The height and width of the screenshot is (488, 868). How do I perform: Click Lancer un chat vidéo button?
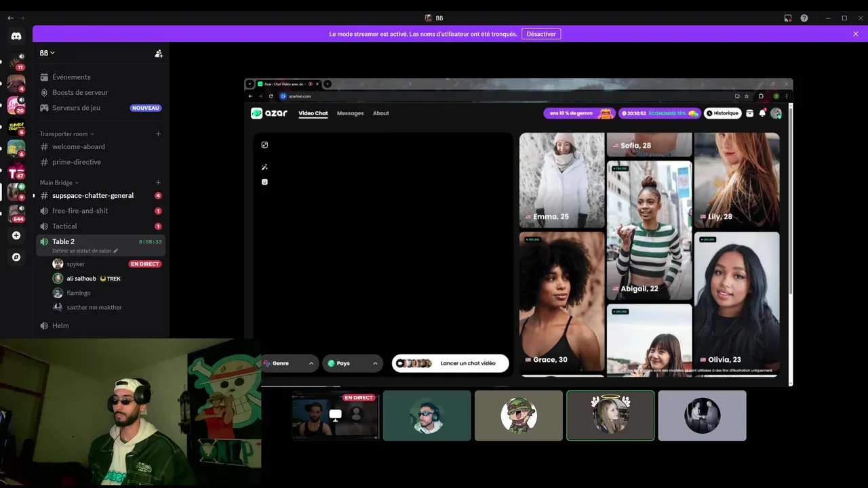[x=450, y=363]
